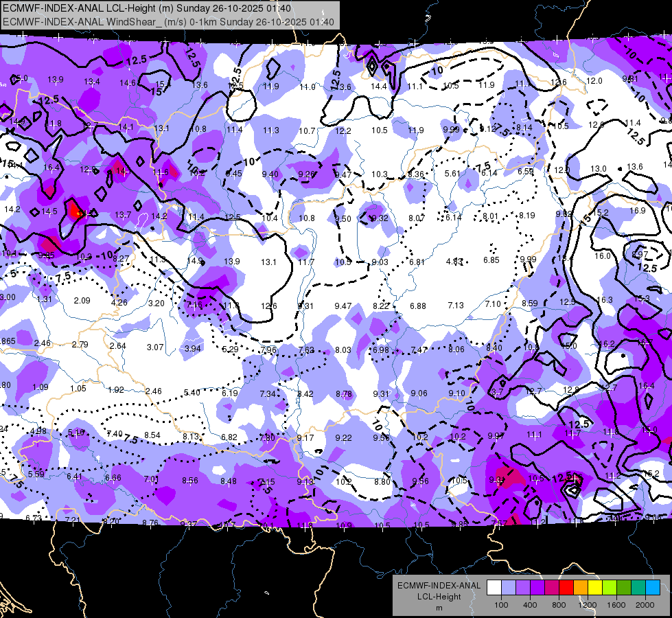Click the wind shear value '5.40'

pos(192,392)
